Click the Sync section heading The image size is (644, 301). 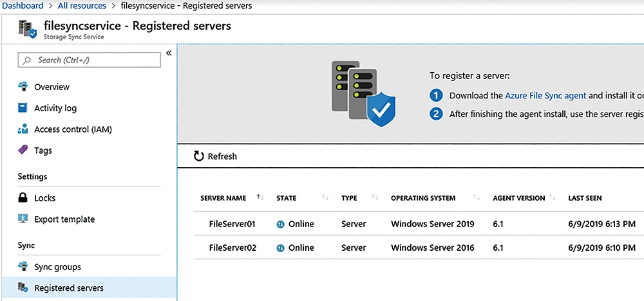(26, 245)
